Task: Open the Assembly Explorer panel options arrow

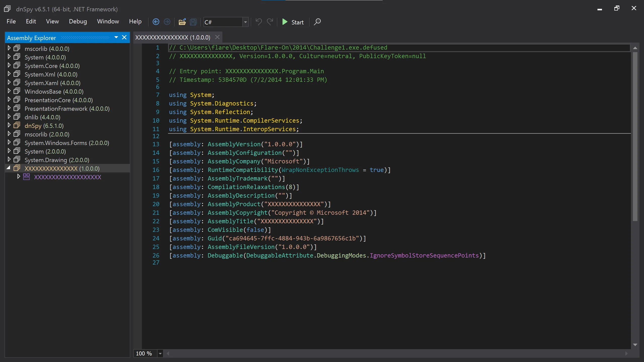Action: click(116, 37)
